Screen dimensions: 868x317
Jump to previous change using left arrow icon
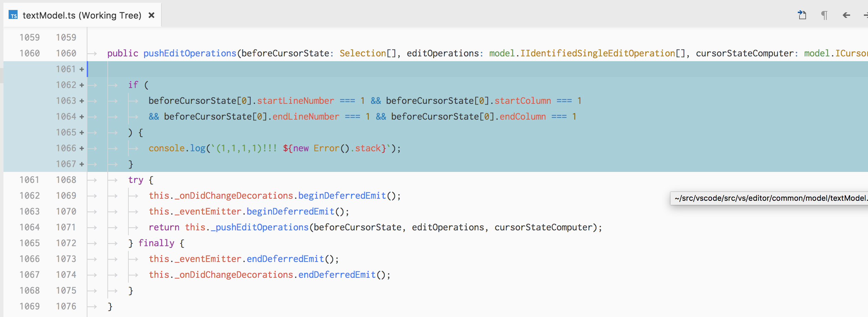[846, 14]
